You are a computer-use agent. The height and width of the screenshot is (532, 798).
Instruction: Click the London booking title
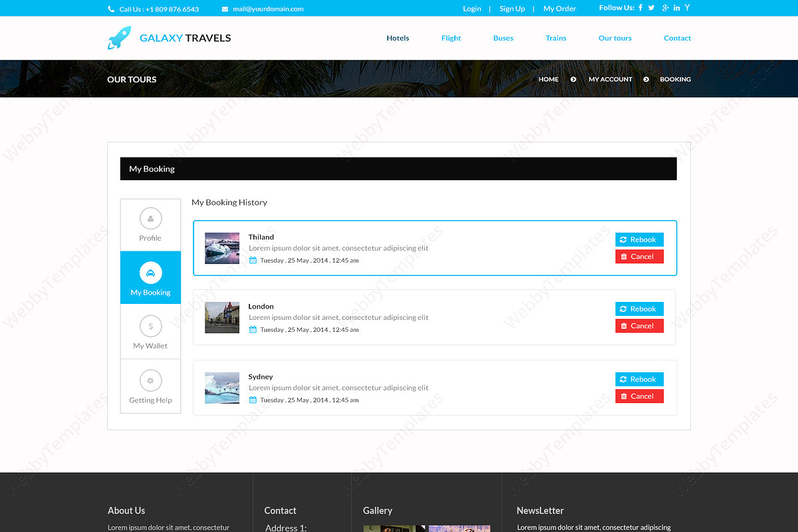(x=261, y=307)
